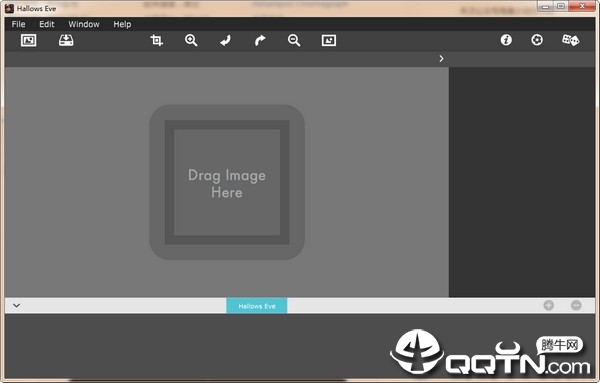Open the Edit menu

click(x=47, y=24)
